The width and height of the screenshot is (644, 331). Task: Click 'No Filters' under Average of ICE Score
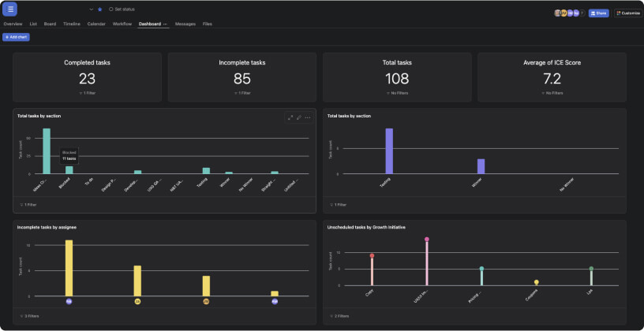point(552,93)
